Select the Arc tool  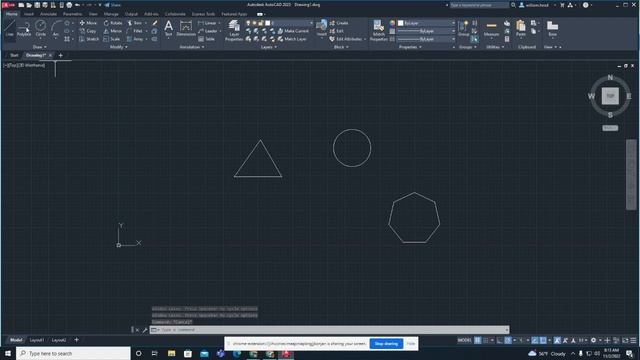56,29
